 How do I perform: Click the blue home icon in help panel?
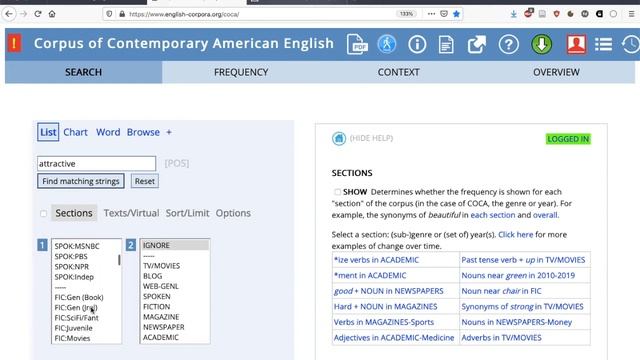click(x=339, y=139)
